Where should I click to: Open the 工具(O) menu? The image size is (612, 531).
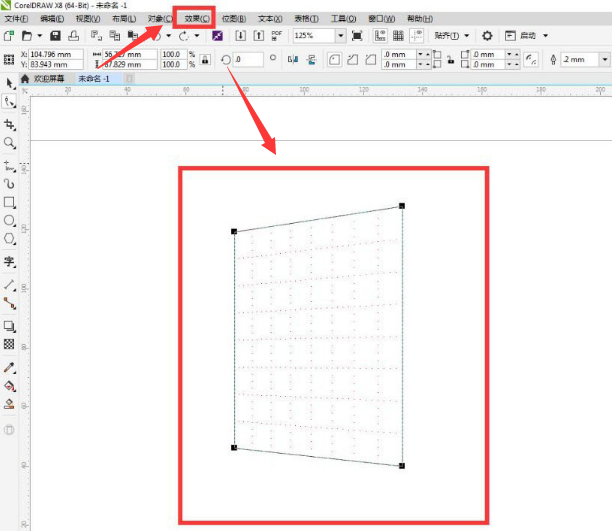click(343, 19)
